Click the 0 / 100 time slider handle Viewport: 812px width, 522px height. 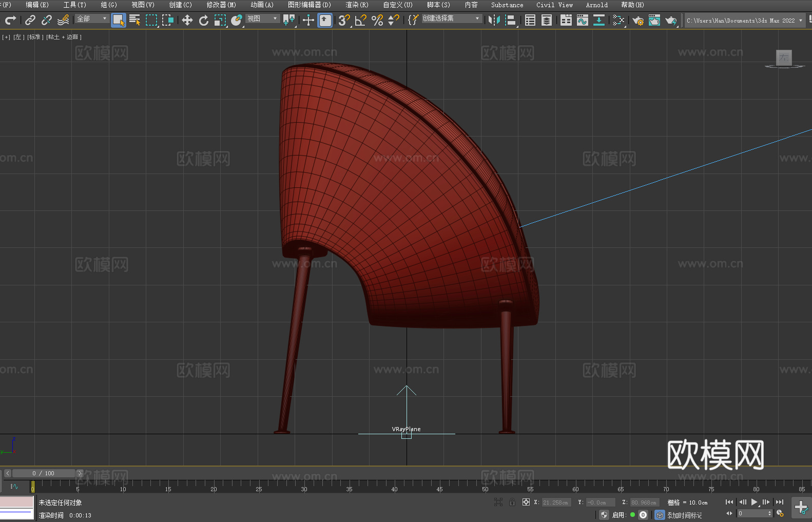click(44, 473)
